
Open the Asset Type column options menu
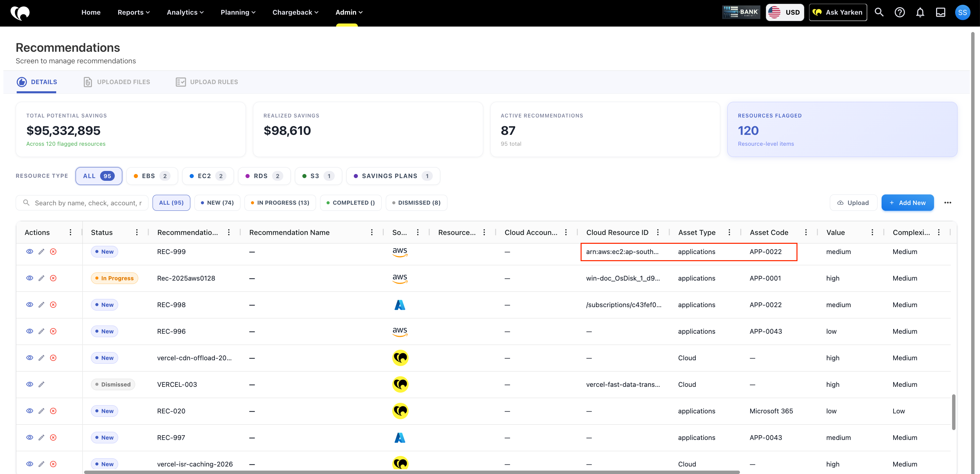pyautogui.click(x=729, y=233)
